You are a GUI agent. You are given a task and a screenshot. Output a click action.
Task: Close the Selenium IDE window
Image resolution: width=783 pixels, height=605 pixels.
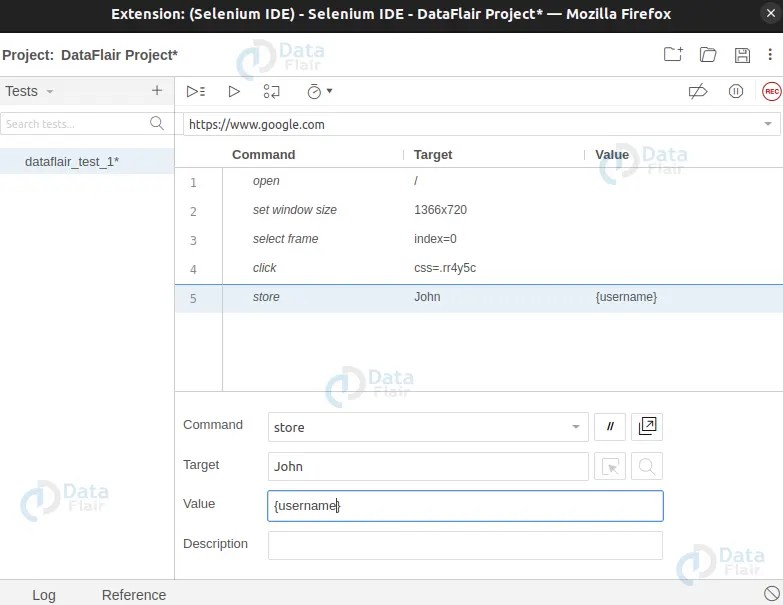771,13
